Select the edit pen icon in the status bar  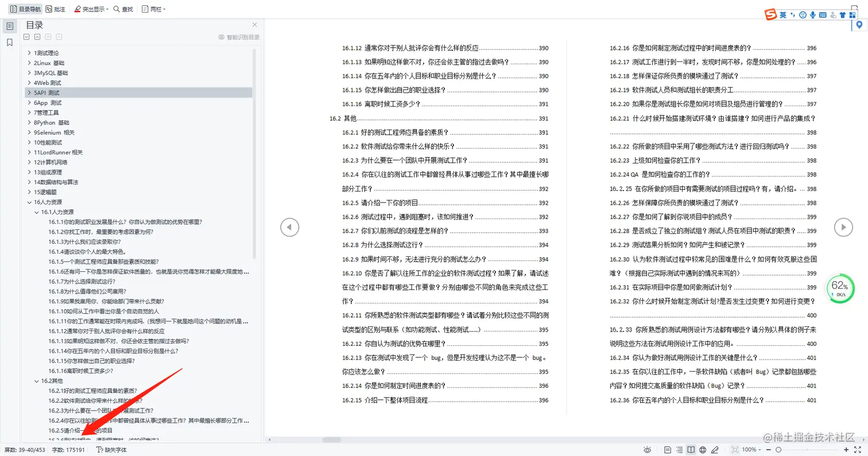pyautogui.click(x=715, y=450)
